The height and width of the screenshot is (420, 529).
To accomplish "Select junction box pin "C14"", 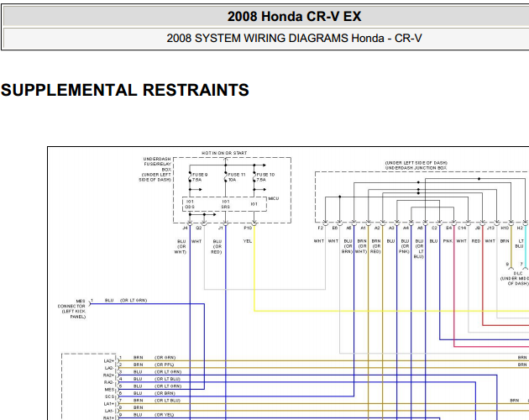I will click(x=462, y=228).
